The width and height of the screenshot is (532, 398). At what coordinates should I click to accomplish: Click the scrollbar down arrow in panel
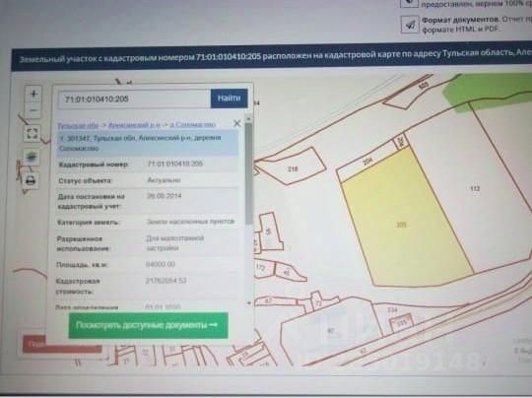click(x=249, y=303)
